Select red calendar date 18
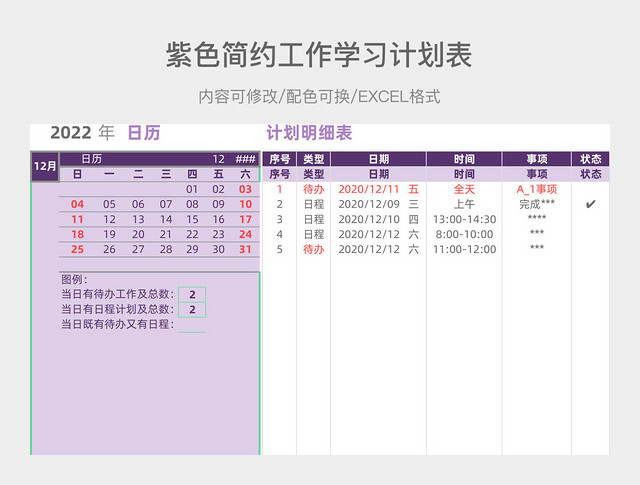The image size is (640, 485). [x=77, y=235]
